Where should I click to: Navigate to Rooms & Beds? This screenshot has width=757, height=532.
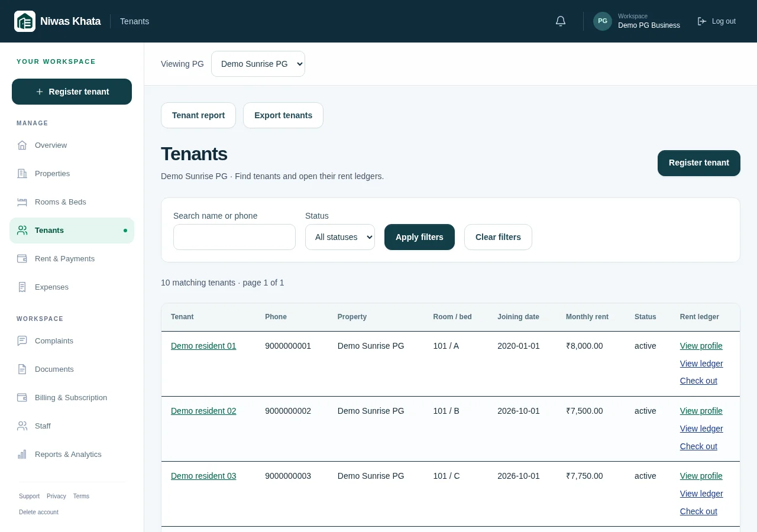point(72,202)
